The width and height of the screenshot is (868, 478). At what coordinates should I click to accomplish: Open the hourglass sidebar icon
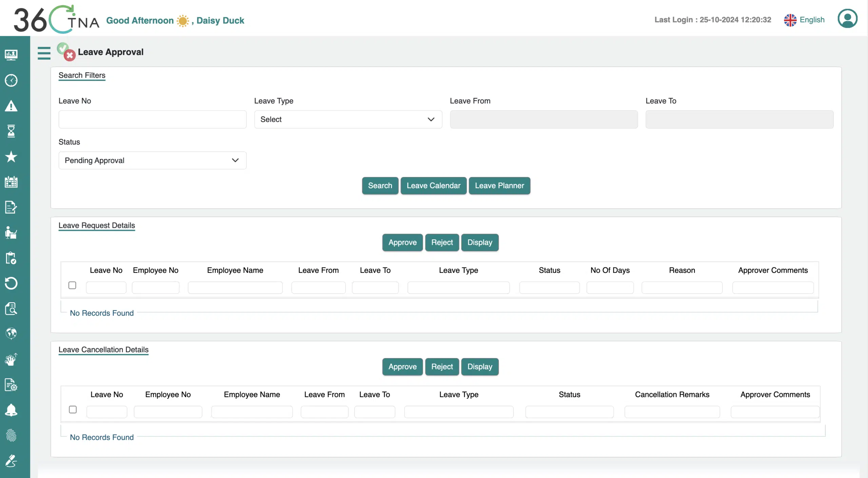11,131
